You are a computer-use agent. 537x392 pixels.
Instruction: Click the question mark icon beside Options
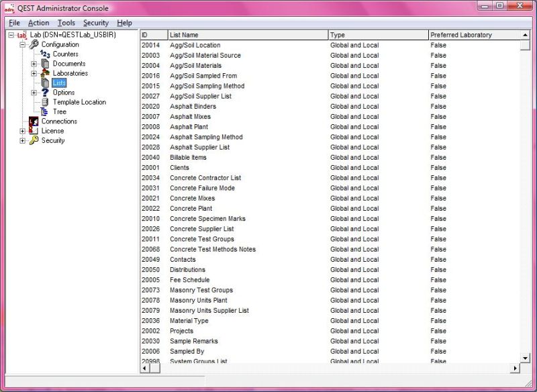tap(45, 93)
